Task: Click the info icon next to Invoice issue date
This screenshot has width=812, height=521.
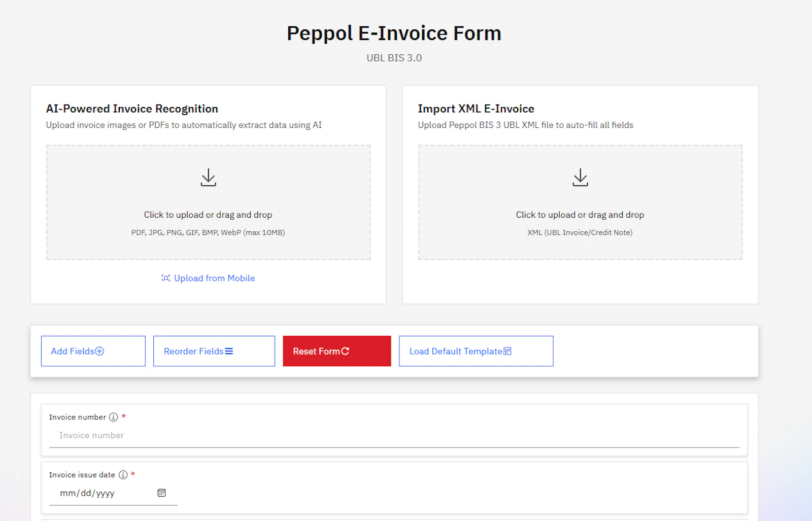Action: coord(123,475)
